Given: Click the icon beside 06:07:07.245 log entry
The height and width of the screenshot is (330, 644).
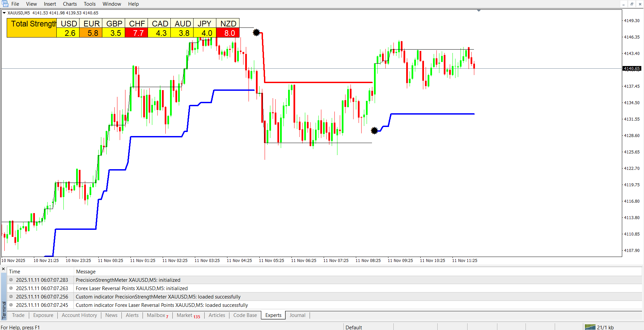Looking at the screenshot, I should [x=11, y=305].
